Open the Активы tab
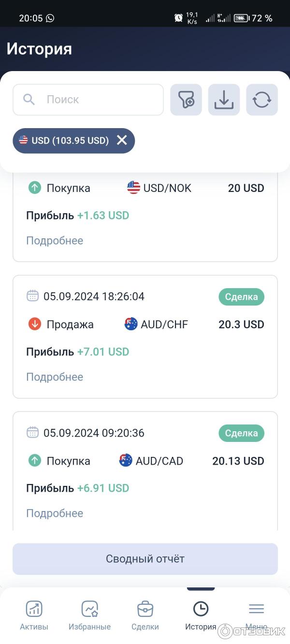The width and height of the screenshot is (290, 644). [34, 615]
